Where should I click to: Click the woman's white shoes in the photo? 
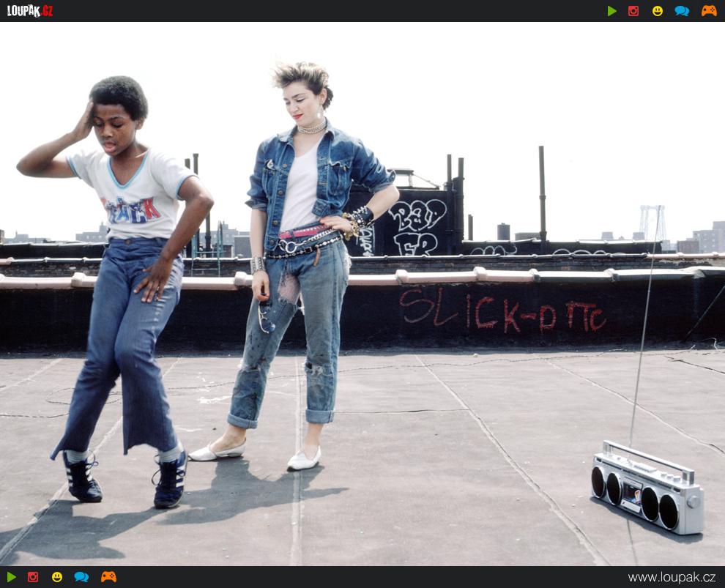pyautogui.click(x=303, y=460)
